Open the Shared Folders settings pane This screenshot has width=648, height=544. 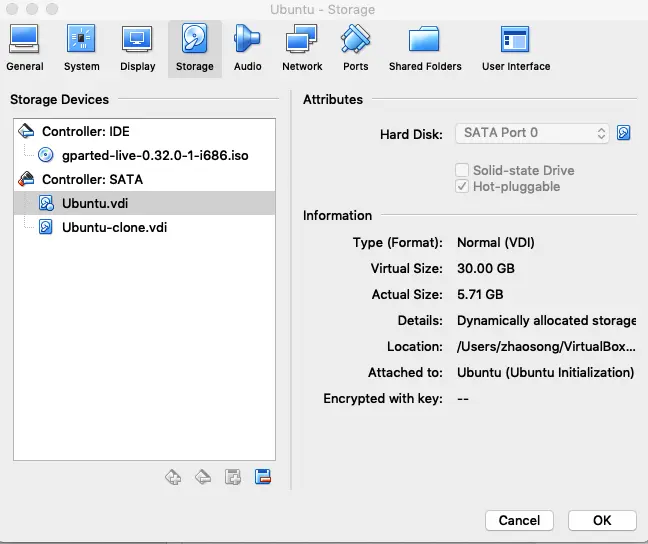425,49
